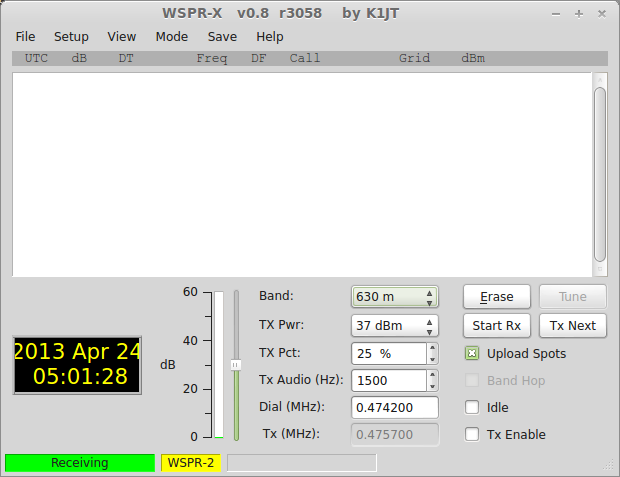The image size is (620, 477).
Task: Click the Freq column header
Action: pos(212,59)
